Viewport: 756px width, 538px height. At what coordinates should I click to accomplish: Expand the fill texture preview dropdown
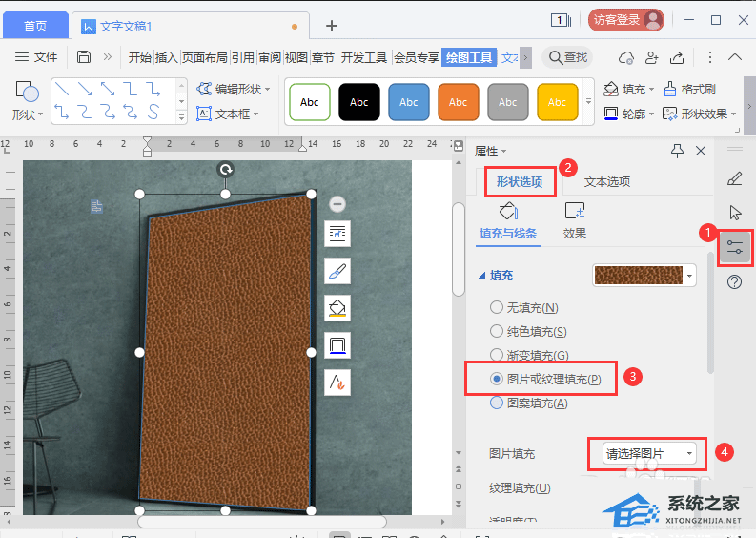tap(690, 276)
